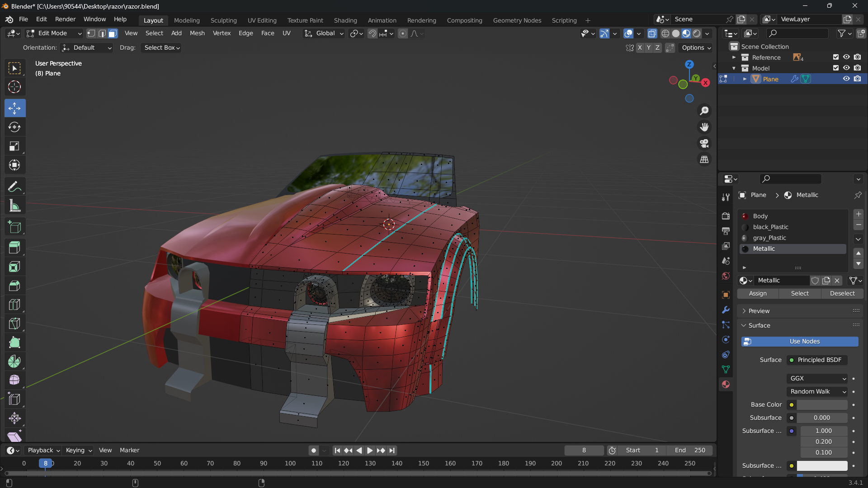
Task: Open the Edit Mode dropdown
Action: [x=54, y=33]
